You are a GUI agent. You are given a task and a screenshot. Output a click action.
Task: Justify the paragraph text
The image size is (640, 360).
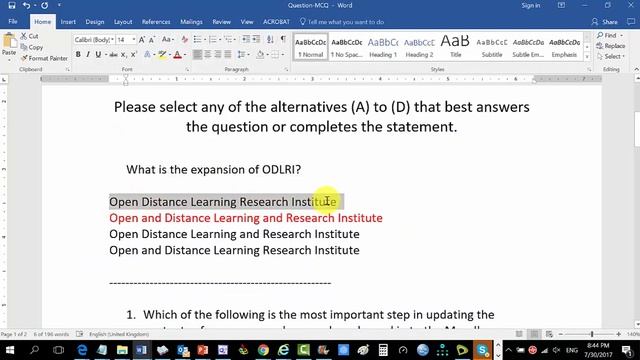pyautogui.click(x=228, y=54)
